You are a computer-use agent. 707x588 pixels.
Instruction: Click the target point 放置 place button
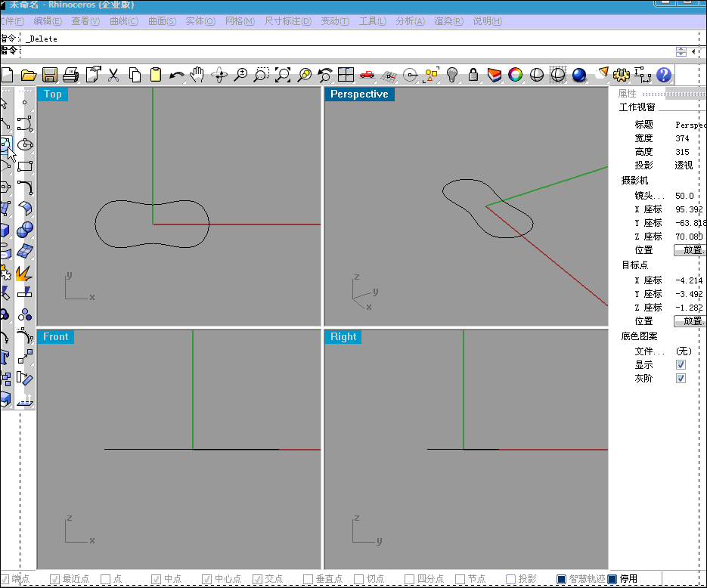(x=690, y=320)
